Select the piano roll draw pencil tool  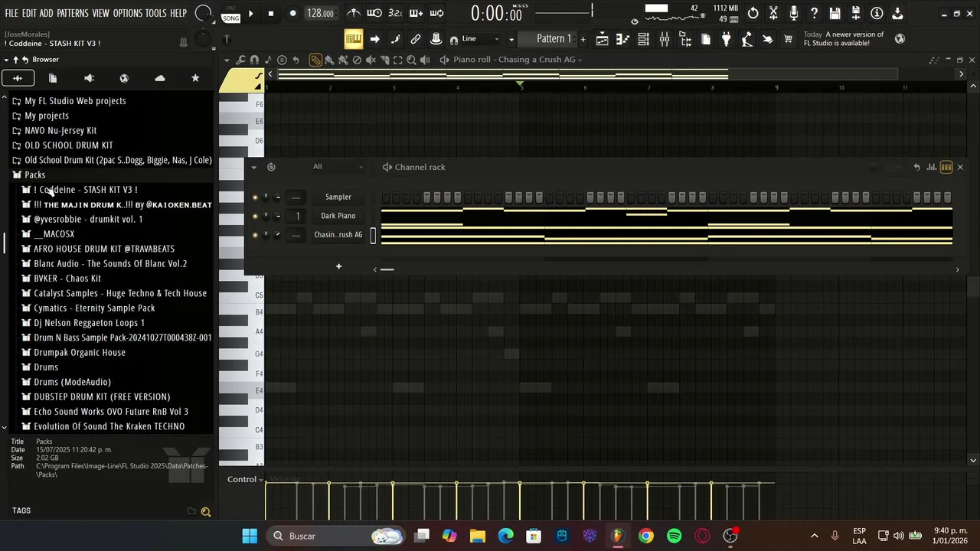tap(315, 60)
